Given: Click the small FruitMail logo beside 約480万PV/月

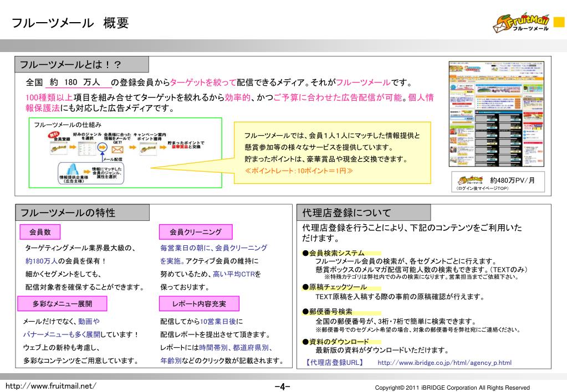Looking at the screenshot, I should (x=470, y=180).
